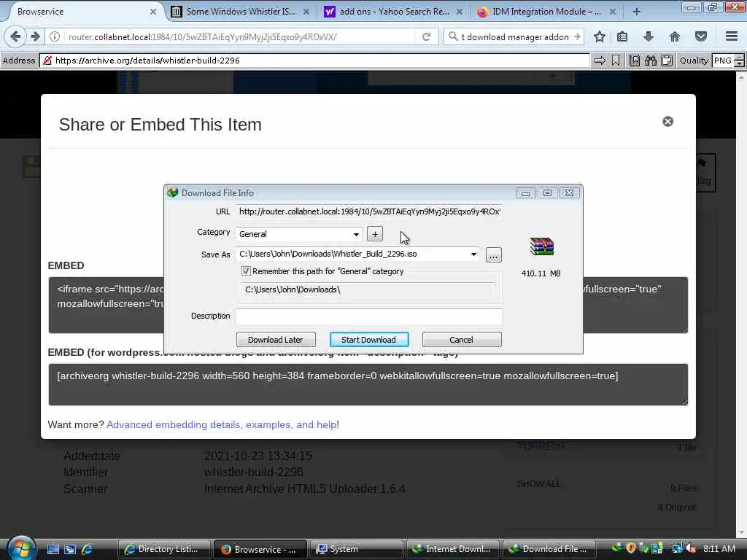Open Directory Listing taskbar item
The width and height of the screenshot is (747, 560).
pyautogui.click(x=164, y=549)
